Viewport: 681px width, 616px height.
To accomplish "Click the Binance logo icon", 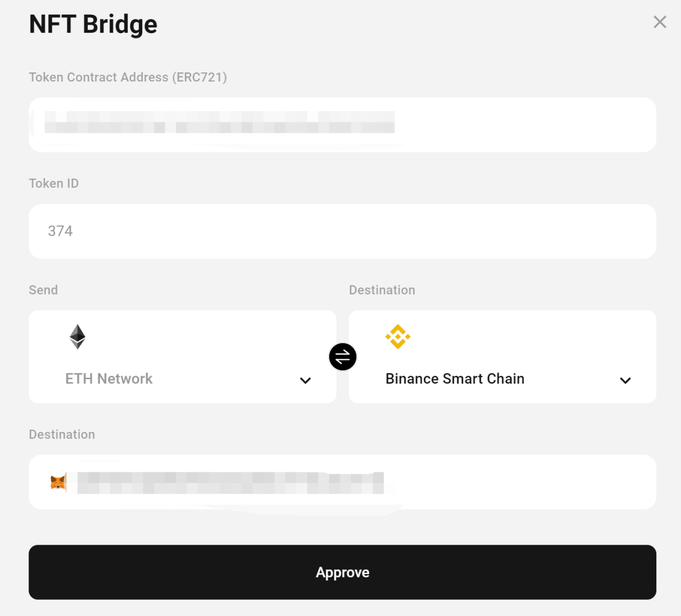I will pos(398,337).
